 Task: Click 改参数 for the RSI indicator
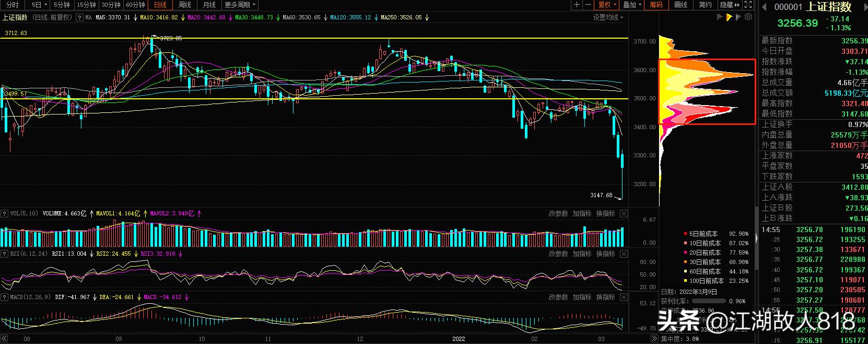(558, 254)
